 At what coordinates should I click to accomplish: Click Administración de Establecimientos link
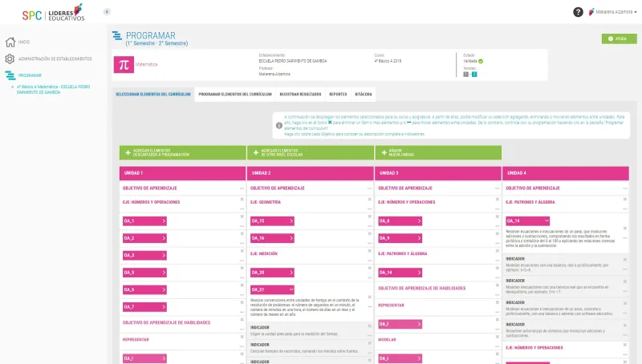(55, 59)
